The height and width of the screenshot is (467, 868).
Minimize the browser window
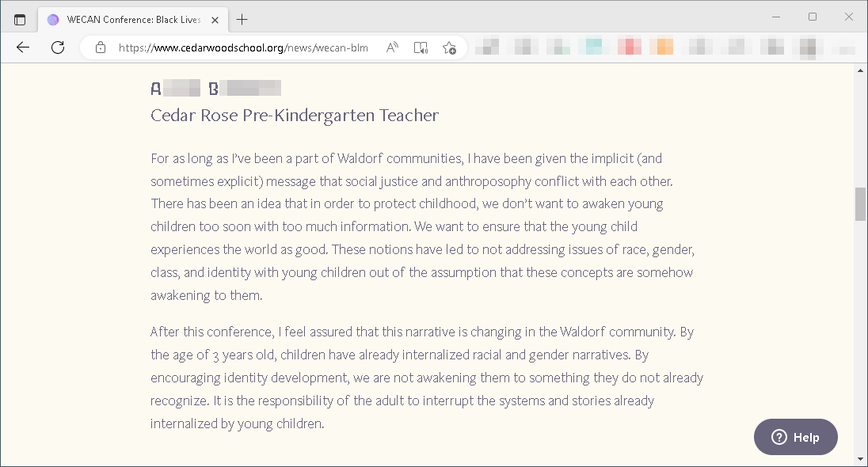point(776,17)
